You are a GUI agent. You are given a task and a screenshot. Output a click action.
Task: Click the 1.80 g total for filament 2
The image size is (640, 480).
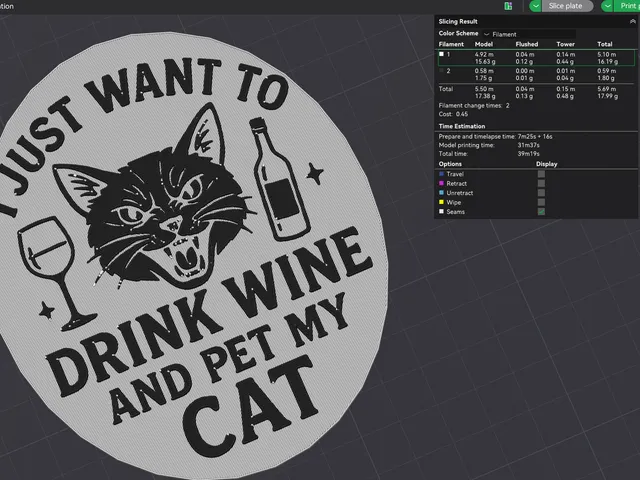(x=606, y=78)
